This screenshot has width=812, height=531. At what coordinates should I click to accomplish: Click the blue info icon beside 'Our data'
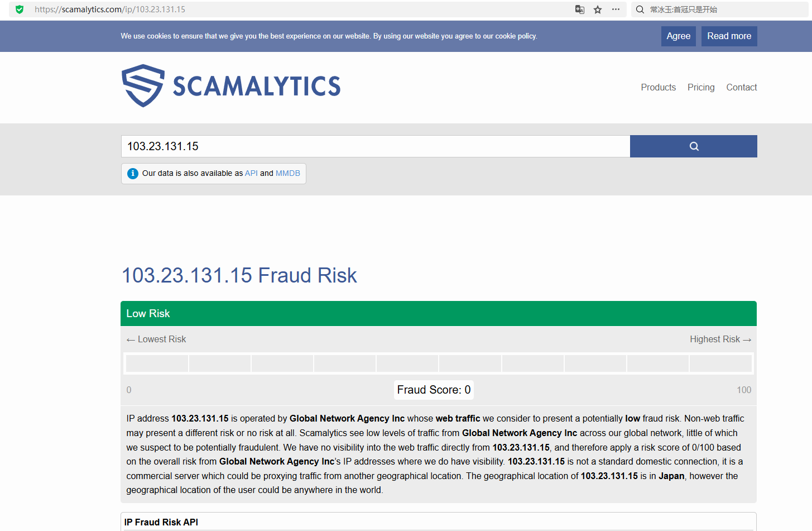133,174
